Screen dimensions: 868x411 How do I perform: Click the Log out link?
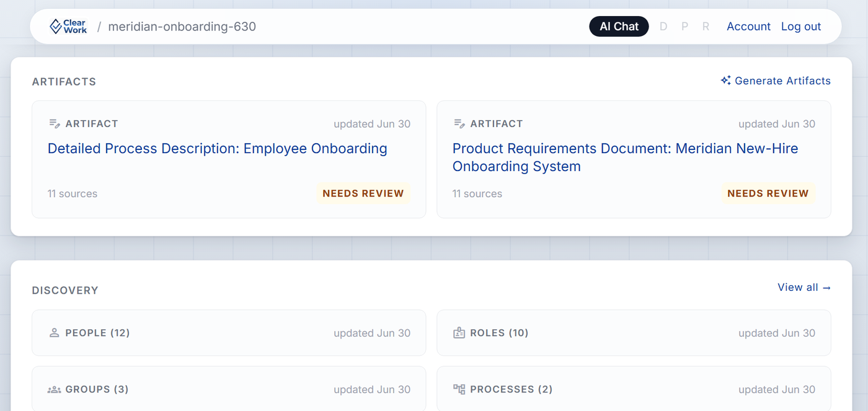[801, 27]
